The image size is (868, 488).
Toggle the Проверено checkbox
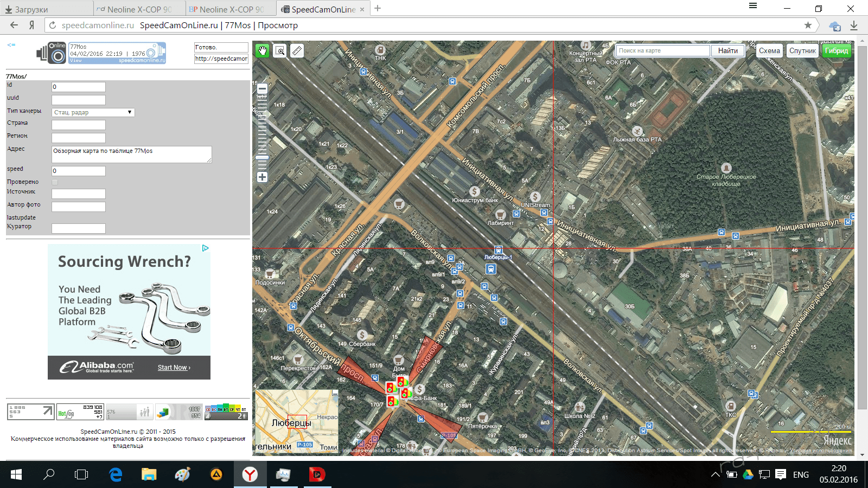point(55,182)
